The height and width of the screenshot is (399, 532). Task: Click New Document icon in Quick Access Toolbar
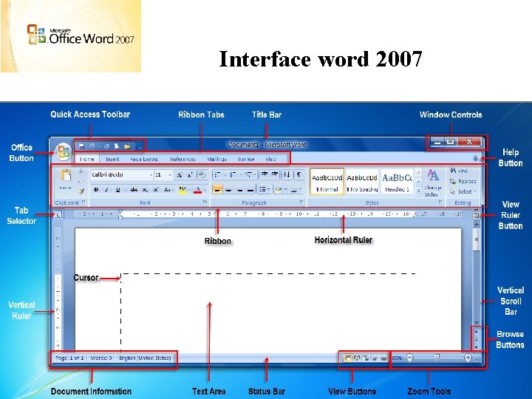click(117, 146)
